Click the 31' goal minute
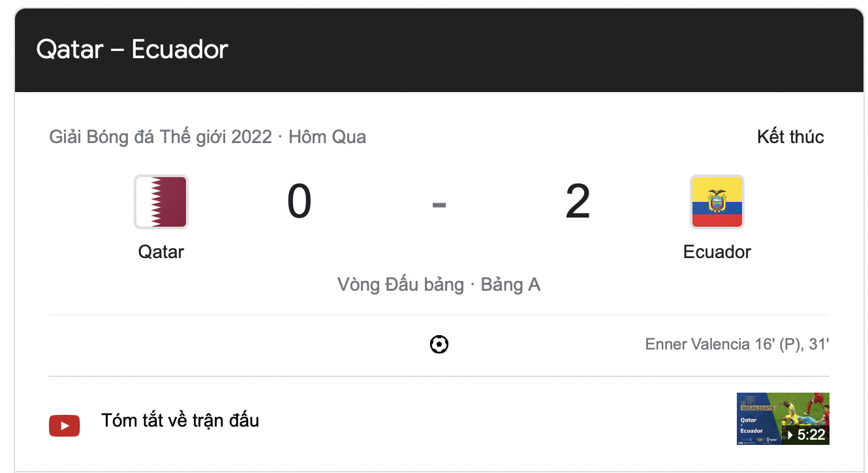Image resolution: width=868 pixels, height=473 pixels. [818, 344]
